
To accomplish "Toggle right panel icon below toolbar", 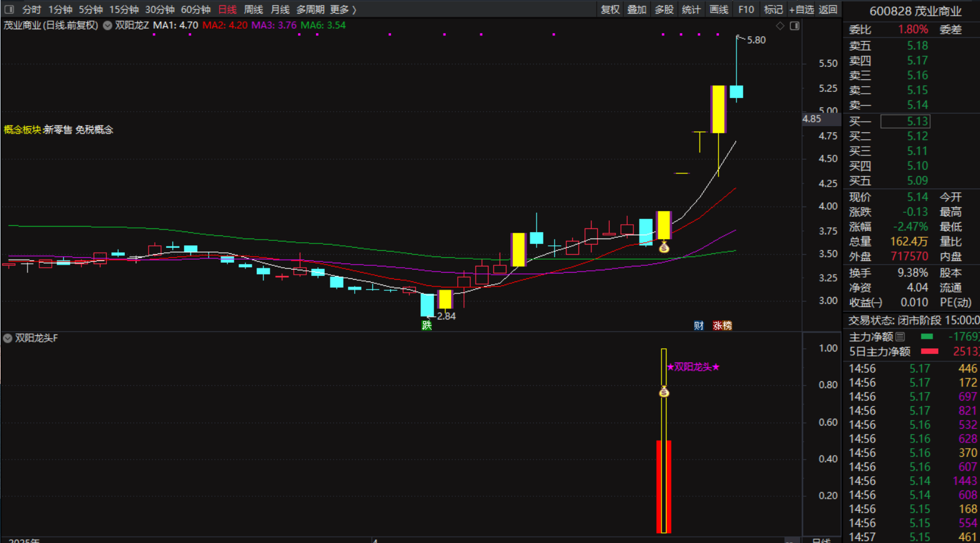I will click(794, 26).
